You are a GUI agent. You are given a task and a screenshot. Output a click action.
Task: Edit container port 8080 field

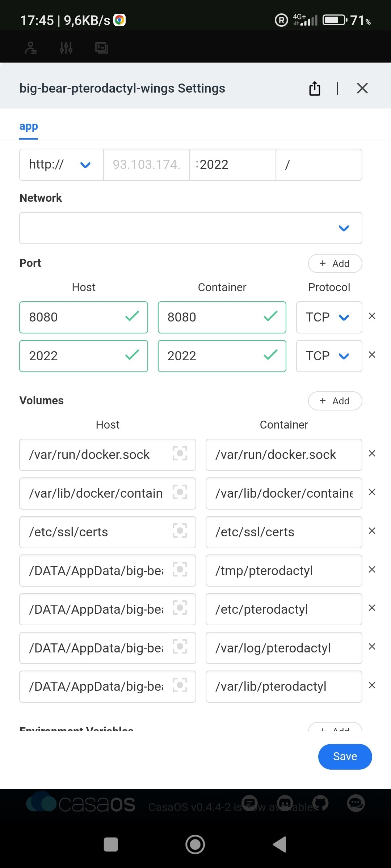pos(222,317)
